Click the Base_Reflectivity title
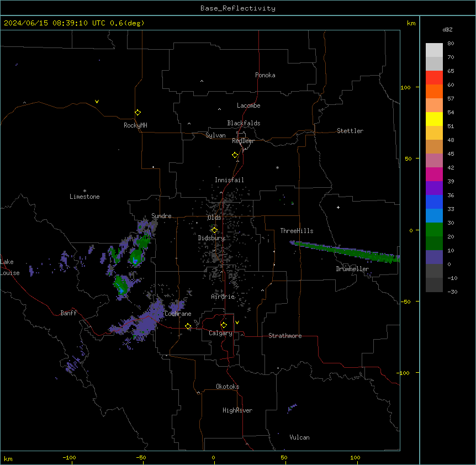 pyautogui.click(x=238, y=8)
